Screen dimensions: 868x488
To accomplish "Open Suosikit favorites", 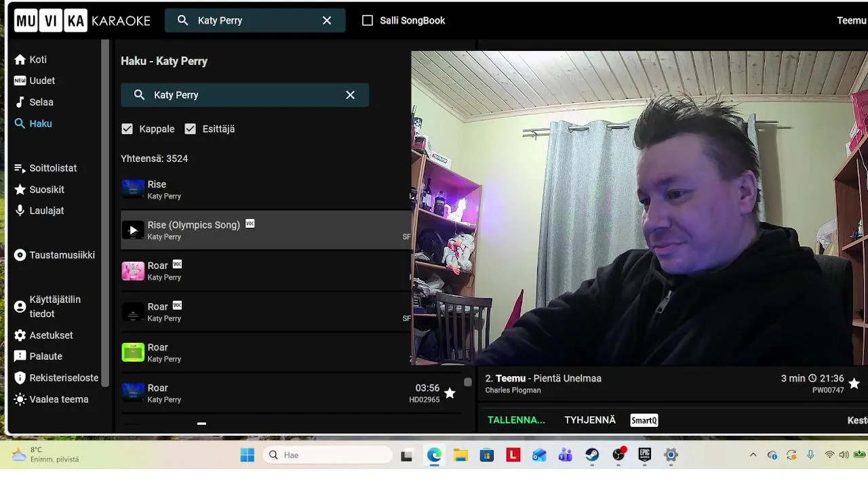I will 39,190.
